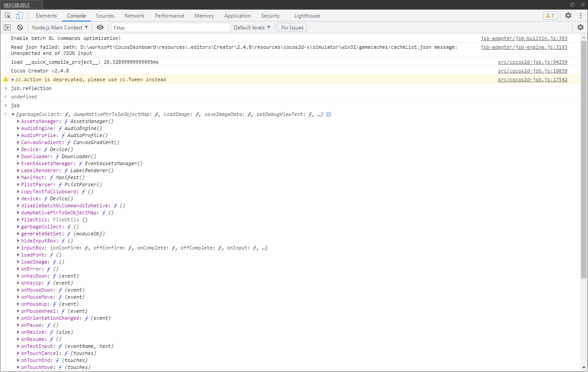The width and height of the screenshot is (588, 372).
Task: Focus the console Filter input field
Action: coord(171,28)
